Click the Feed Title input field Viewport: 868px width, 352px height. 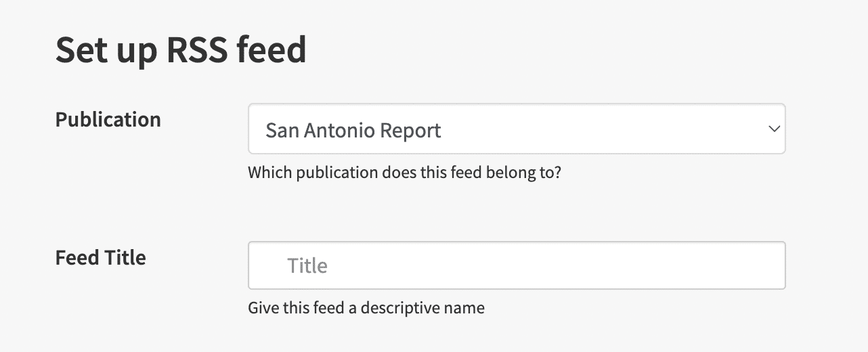click(516, 265)
